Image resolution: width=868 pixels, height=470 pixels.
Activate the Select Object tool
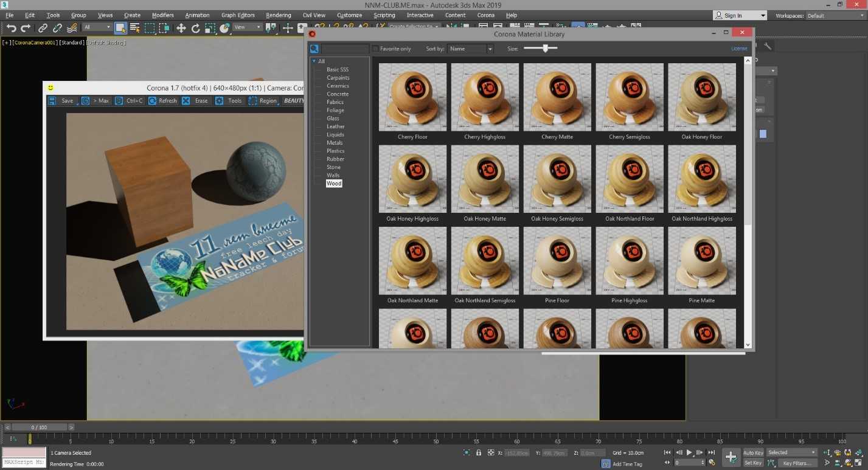point(120,28)
